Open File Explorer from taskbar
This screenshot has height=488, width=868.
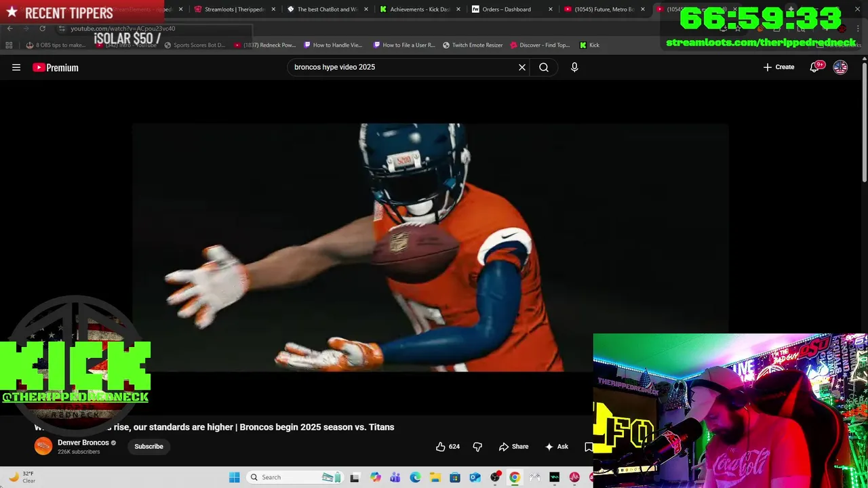435,477
